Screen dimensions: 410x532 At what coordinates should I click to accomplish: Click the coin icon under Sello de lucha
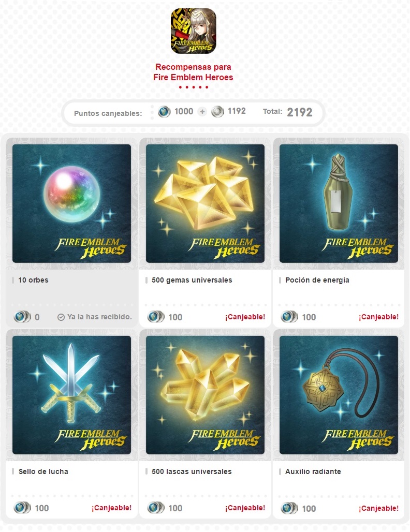pos(22,508)
